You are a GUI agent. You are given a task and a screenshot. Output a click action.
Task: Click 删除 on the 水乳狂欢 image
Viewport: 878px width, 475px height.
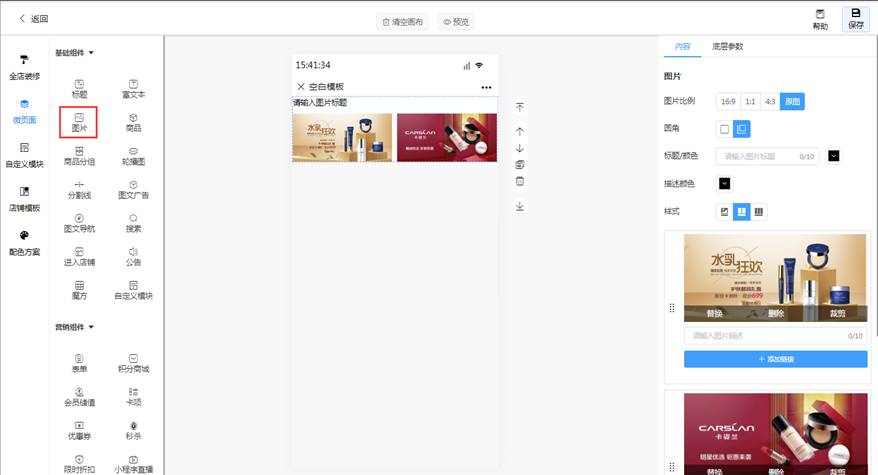(x=776, y=314)
